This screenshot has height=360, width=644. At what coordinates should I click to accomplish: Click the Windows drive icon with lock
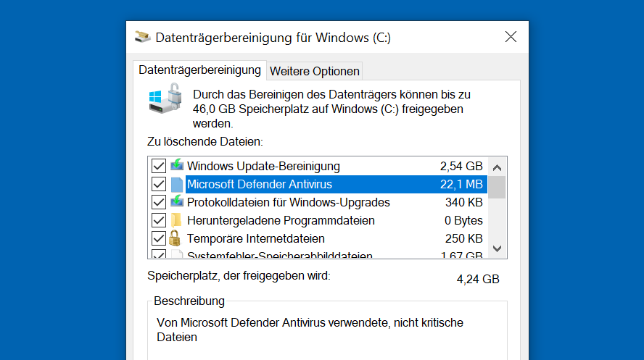pyautogui.click(x=166, y=99)
